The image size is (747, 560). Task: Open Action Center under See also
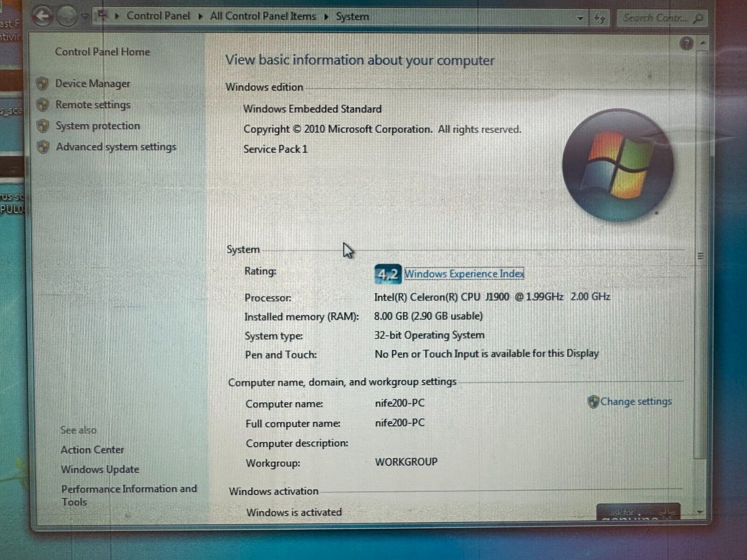[92, 450]
